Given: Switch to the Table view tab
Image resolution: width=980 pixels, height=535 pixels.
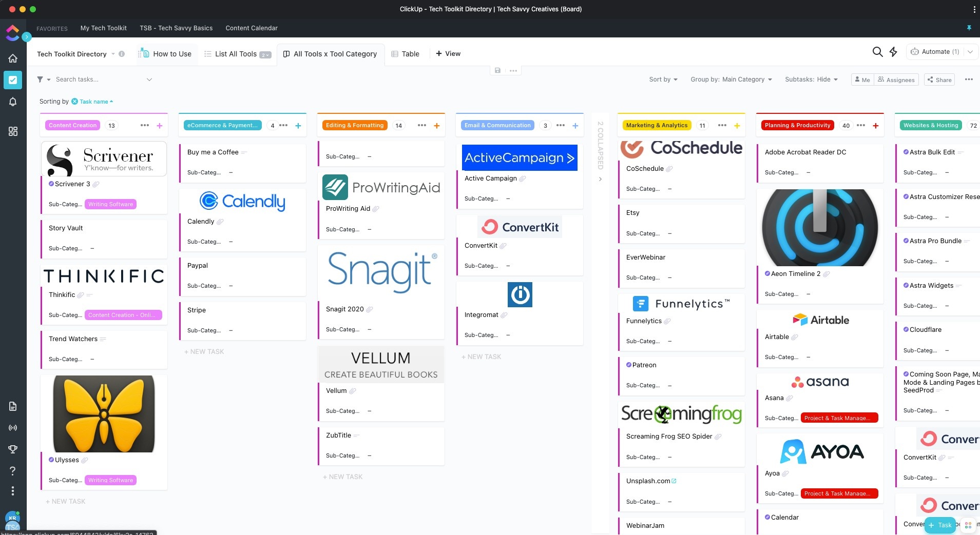Looking at the screenshot, I should (x=405, y=54).
